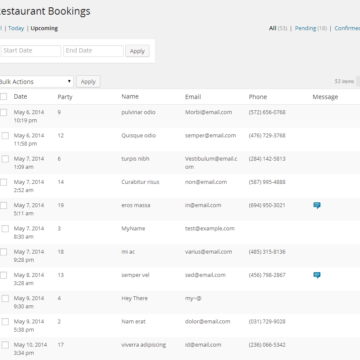The width and height of the screenshot is (360, 360).
Task: Apply the selected bulk action
Action: point(88,82)
